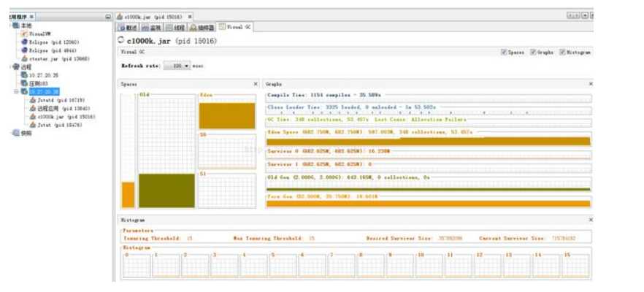Screen dimensions: 644x292
Task: Close the Spaces panel with its X
Action: (256, 84)
